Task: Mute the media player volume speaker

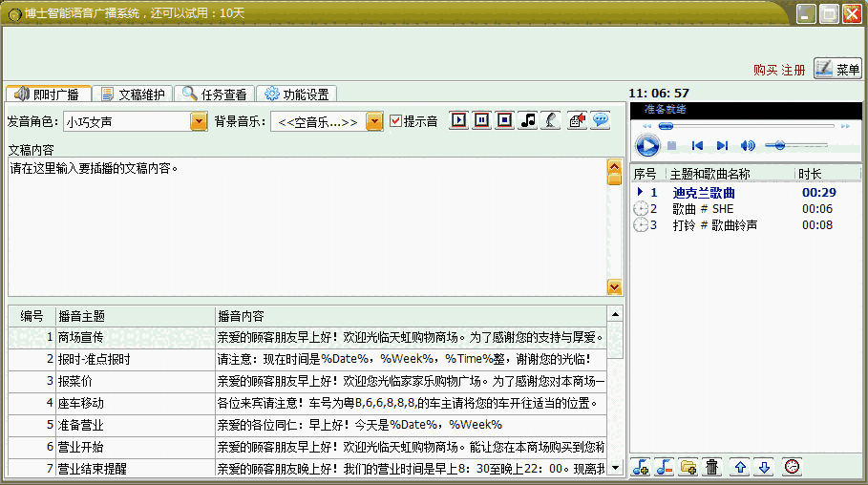Action: pos(748,145)
